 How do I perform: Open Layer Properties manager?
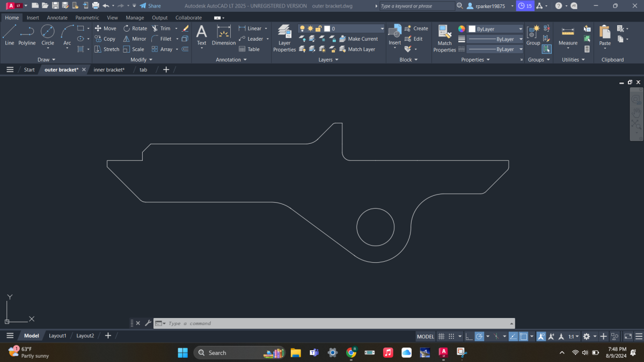284,38
